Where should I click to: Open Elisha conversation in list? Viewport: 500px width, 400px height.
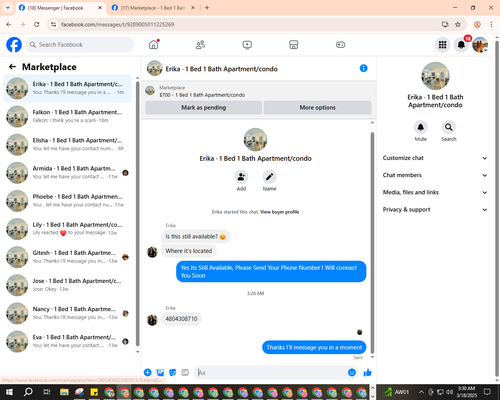[x=67, y=145]
